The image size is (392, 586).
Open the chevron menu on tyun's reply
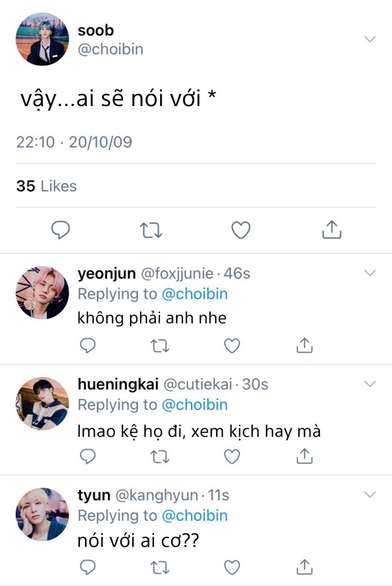tap(370, 494)
